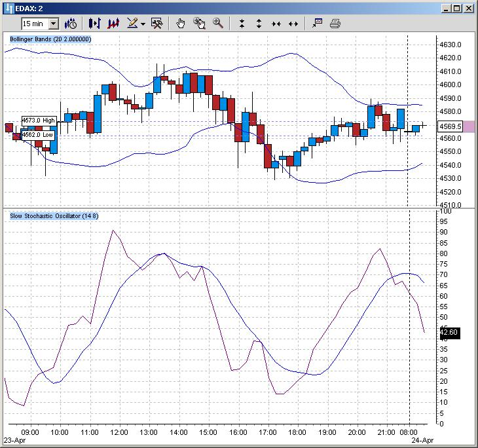Screen dimensions: 478x448
Task: Compress the horizontal time scale
Action: [x=276, y=24]
